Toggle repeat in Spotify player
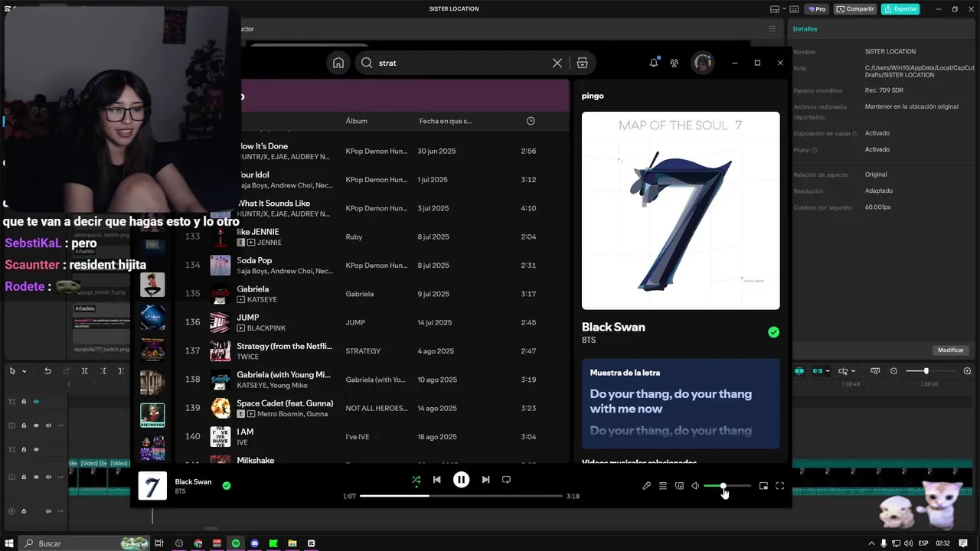Screen dimensions: 980x551 coord(506,480)
